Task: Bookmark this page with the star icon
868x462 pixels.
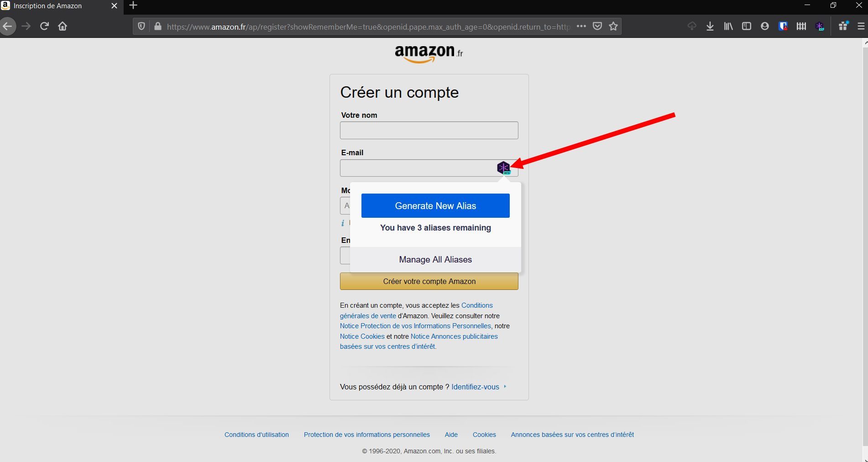Action: click(x=613, y=26)
